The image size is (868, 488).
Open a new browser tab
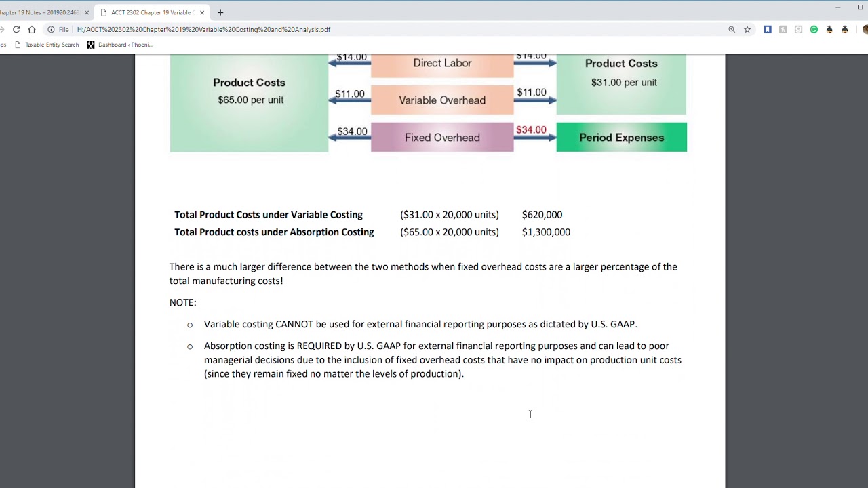tap(220, 12)
